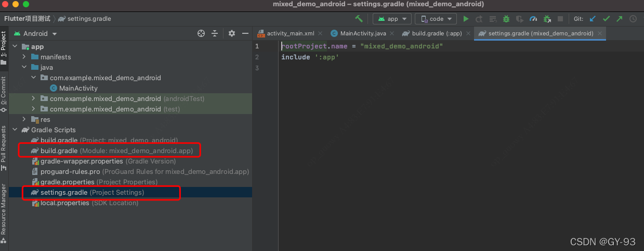The height and width of the screenshot is (251, 644).
Task: Open project panel settings gear
Action: [x=232, y=33]
